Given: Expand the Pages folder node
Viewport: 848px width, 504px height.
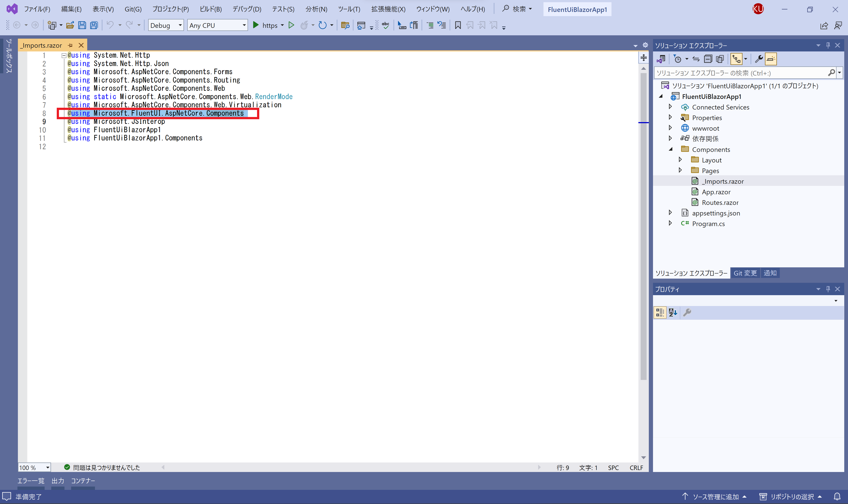Looking at the screenshot, I should tap(680, 170).
